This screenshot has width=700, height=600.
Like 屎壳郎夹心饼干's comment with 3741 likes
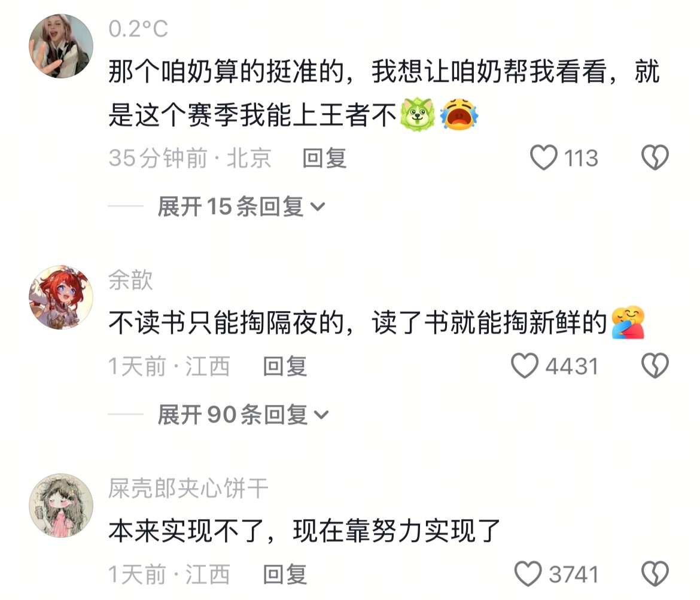point(528,574)
